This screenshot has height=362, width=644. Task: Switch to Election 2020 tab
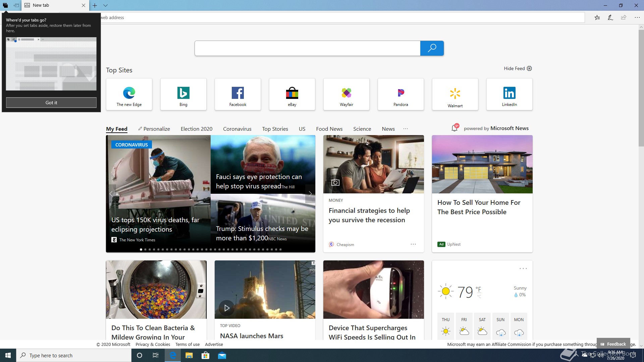click(197, 129)
